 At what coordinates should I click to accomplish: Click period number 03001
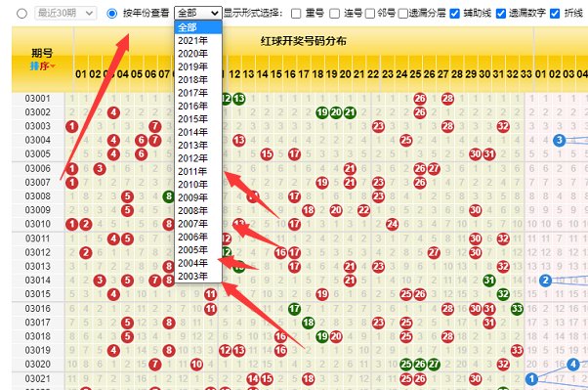pyautogui.click(x=37, y=99)
